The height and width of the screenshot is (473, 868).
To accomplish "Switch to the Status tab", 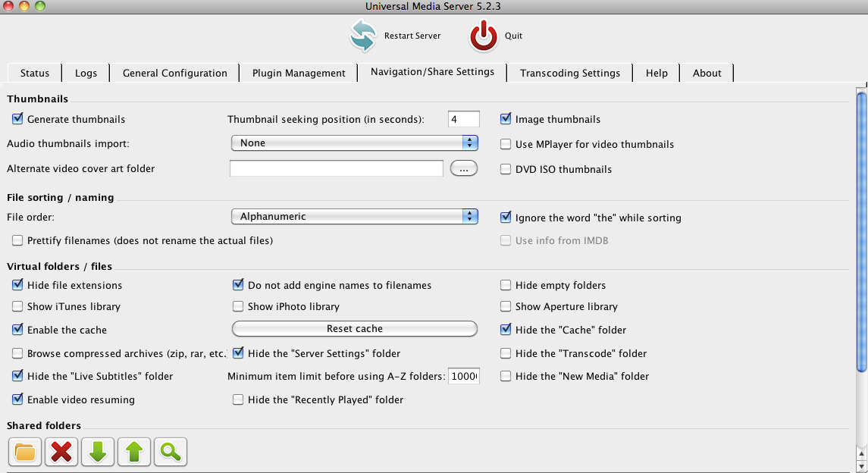I will (35, 73).
